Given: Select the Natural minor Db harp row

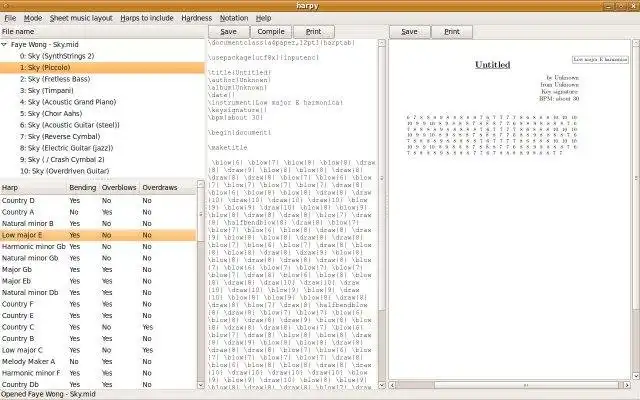Looking at the screenshot, I should (98, 292).
